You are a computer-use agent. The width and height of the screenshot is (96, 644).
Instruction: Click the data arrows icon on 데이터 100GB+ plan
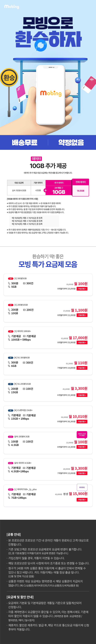click(x=9, y=340)
